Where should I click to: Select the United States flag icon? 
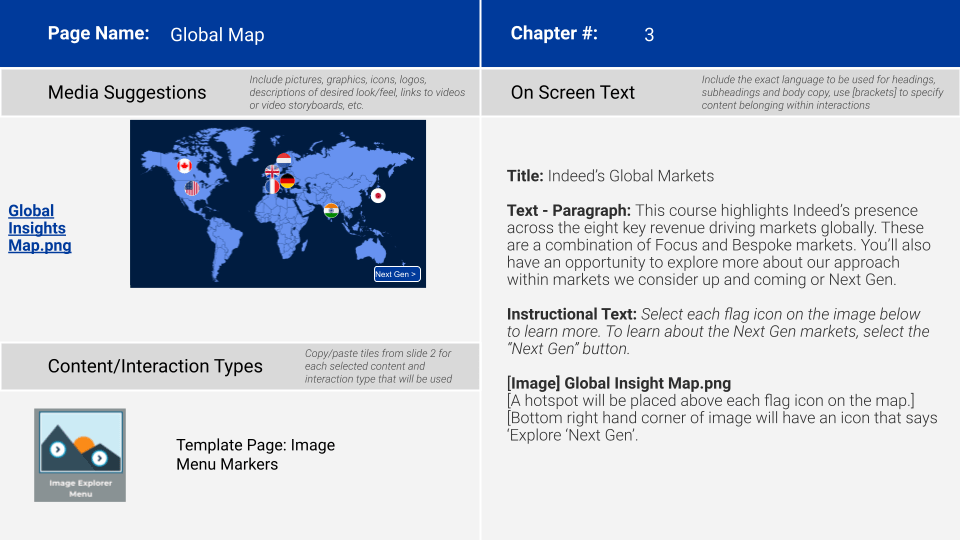click(192, 188)
